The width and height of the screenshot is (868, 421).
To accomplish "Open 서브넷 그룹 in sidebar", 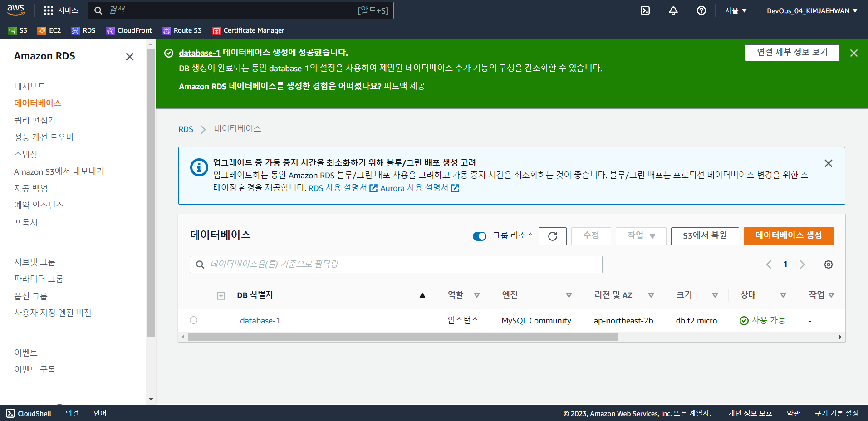I will 34,262.
